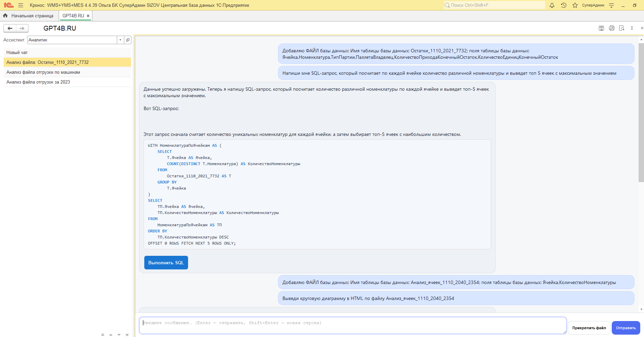Switch to the Начальная страница tab
644x337 pixels.
tap(32, 16)
